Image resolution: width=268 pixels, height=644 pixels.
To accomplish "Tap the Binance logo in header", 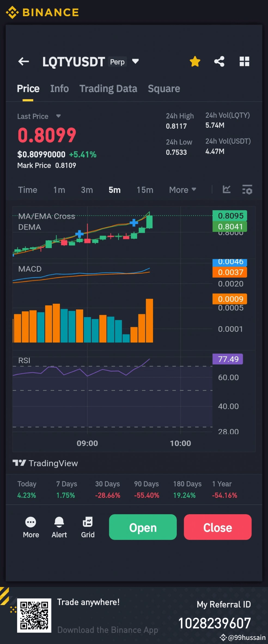I will (x=42, y=12).
